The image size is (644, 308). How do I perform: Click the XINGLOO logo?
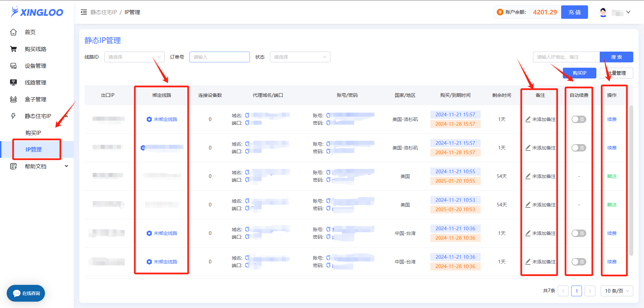(x=37, y=12)
